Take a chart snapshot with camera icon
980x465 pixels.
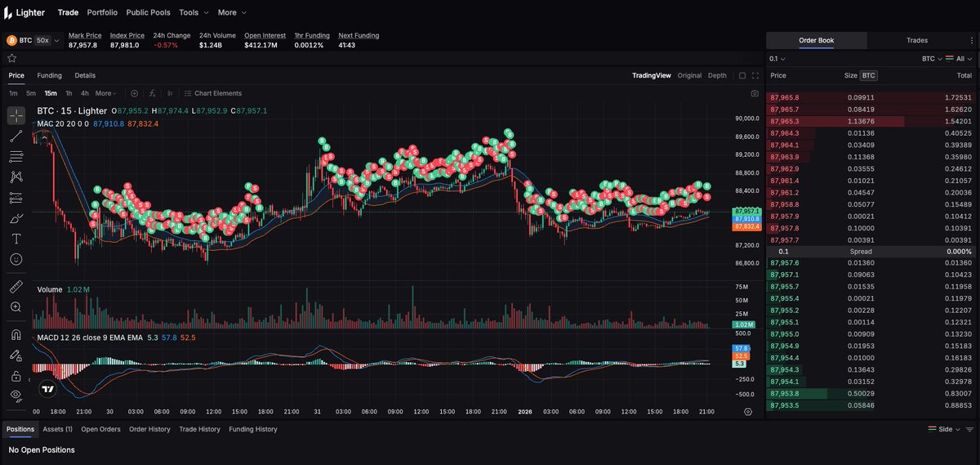coord(755,93)
